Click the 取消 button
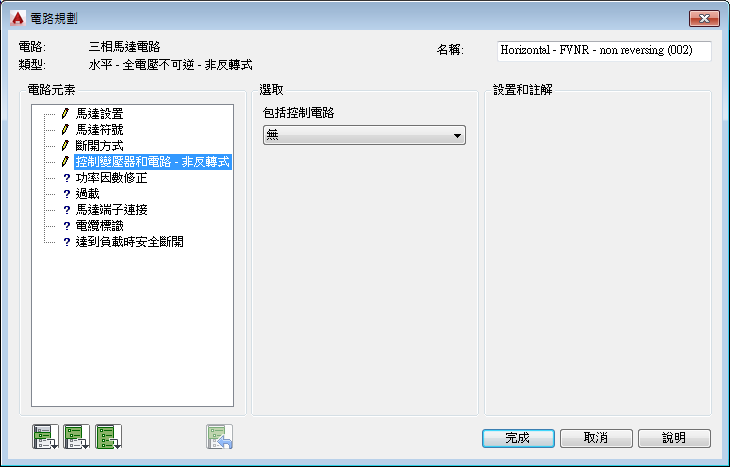 (x=596, y=438)
